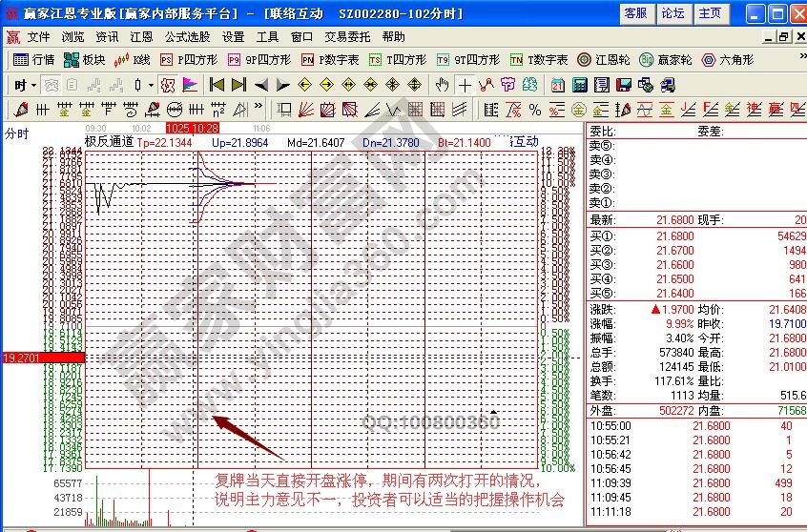Open the P四方形 square tool
Screen dimensions: 807x532
tap(189, 60)
